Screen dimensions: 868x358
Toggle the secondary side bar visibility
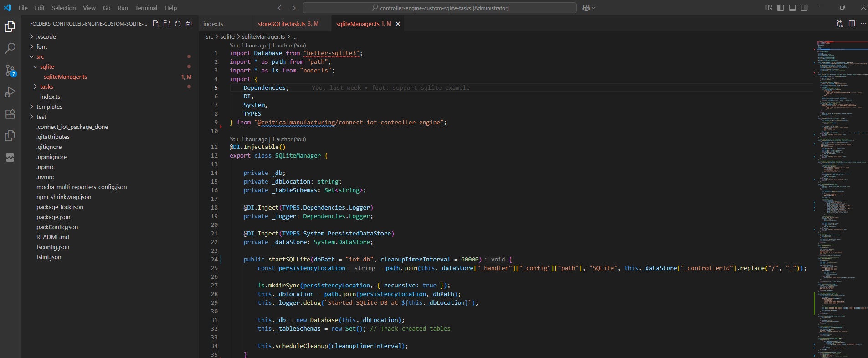point(804,8)
